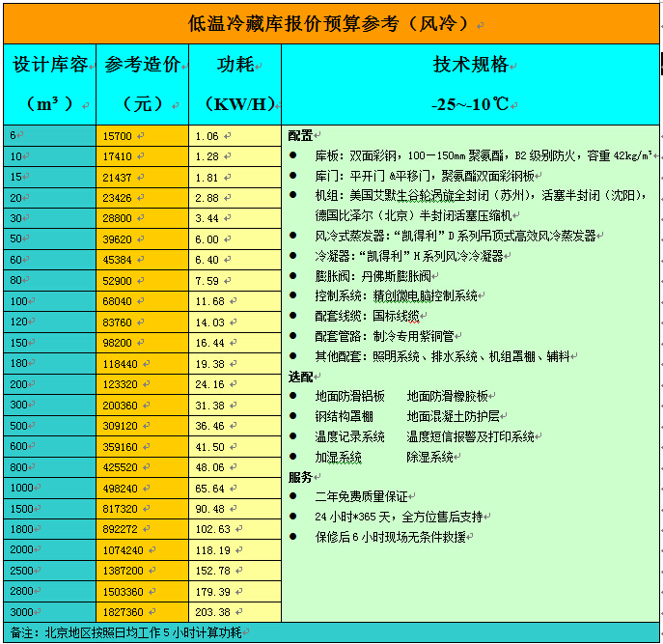
Task: Select the price cell 498240
Action: coord(120,488)
